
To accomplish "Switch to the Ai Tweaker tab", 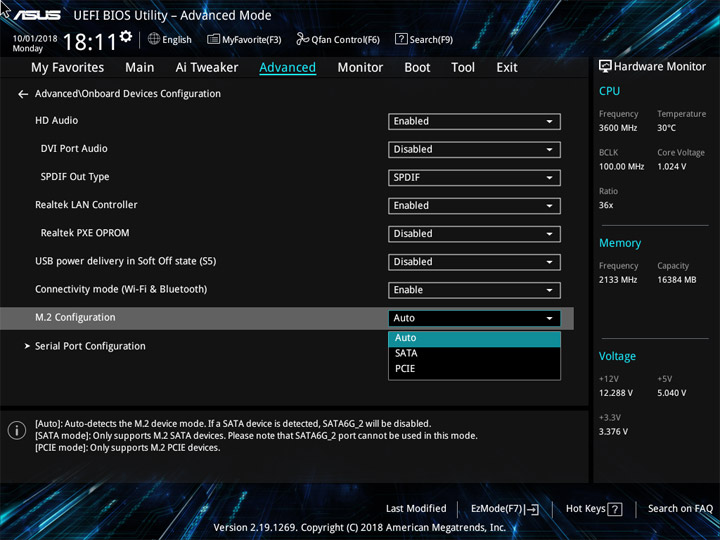I will tap(207, 68).
